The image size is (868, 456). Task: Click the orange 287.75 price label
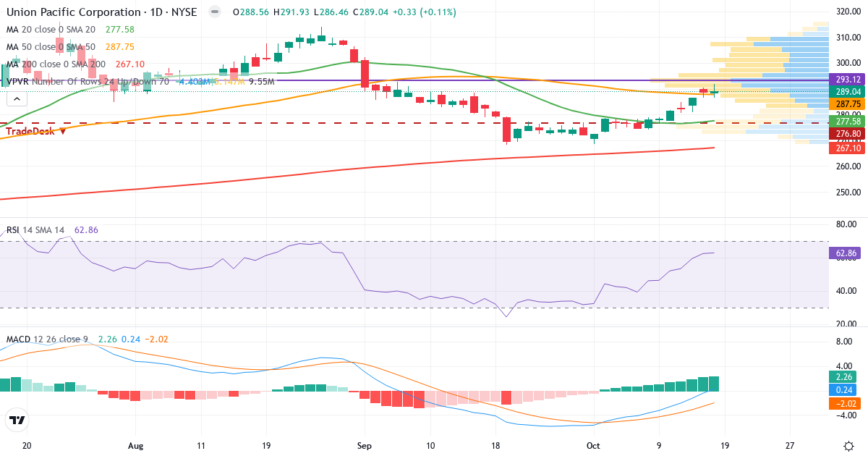click(x=848, y=104)
